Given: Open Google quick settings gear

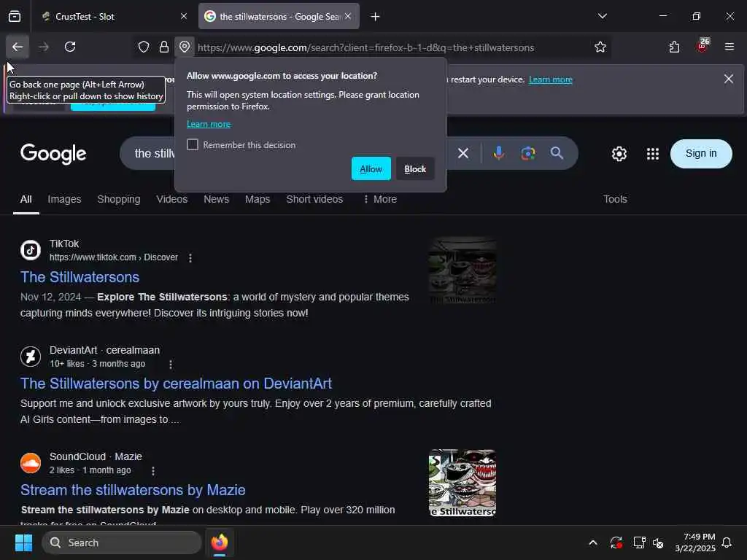Looking at the screenshot, I should pyautogui.click(x=619, y=154).
